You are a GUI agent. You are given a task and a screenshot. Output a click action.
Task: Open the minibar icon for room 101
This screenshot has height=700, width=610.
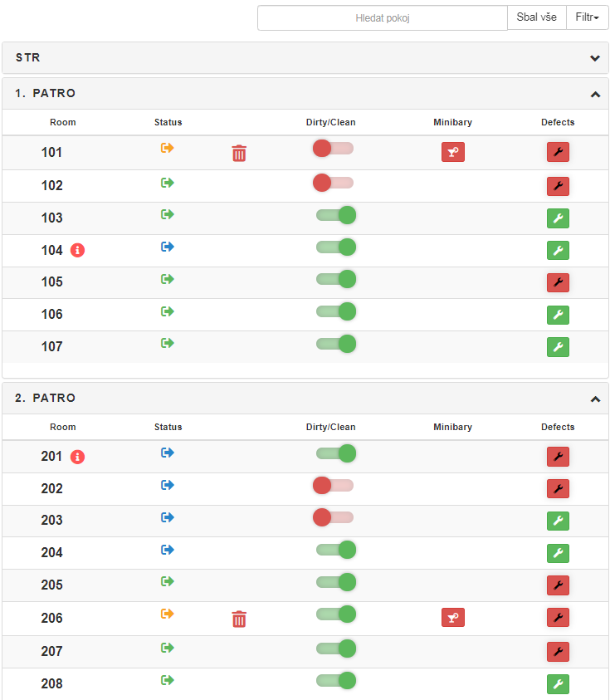click(452, 152)
